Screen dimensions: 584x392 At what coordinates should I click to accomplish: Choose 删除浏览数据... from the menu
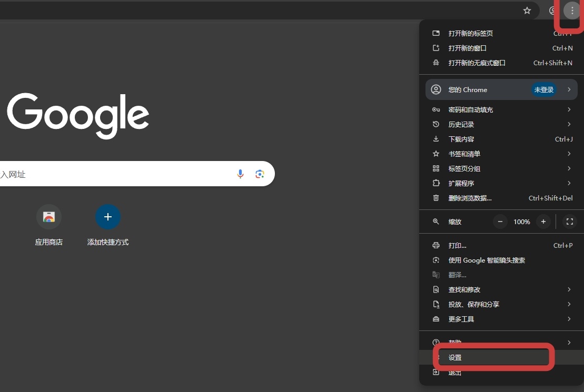tap(501, 198)
